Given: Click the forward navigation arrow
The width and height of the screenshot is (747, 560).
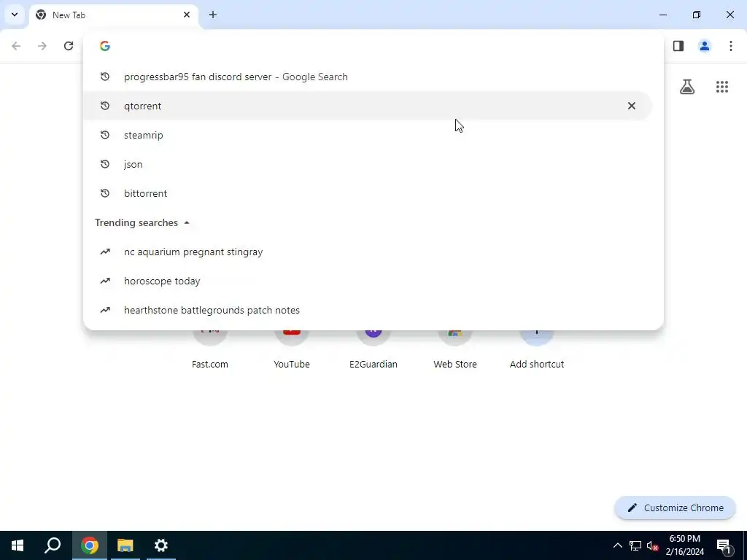Looking at the screenshot, I should (x=42, y=46).
